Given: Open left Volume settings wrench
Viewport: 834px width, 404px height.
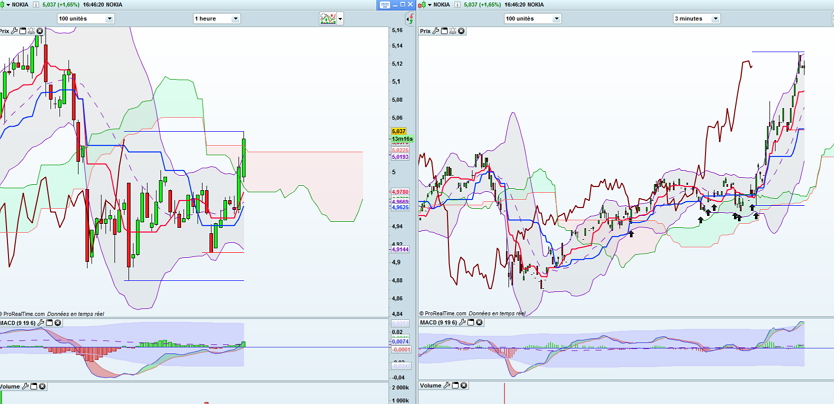Looking at the screenshot, I should point(25,386).
